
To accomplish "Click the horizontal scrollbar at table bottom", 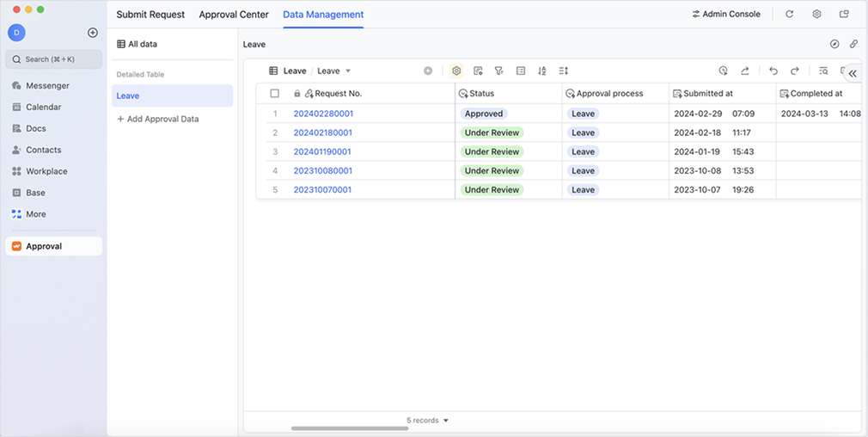I will click(x=350, y=428).
